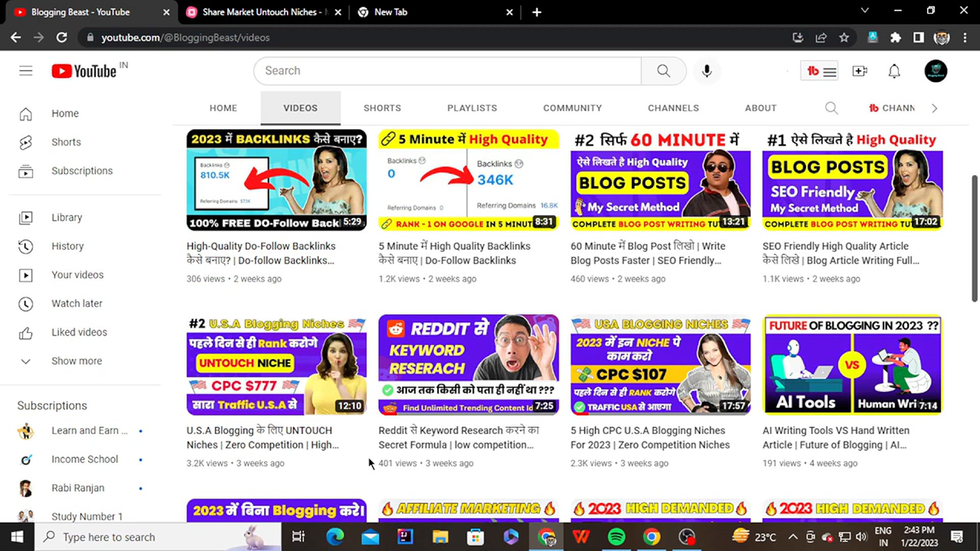Click the browser address bar URL
980x551 pixels.
185,37
